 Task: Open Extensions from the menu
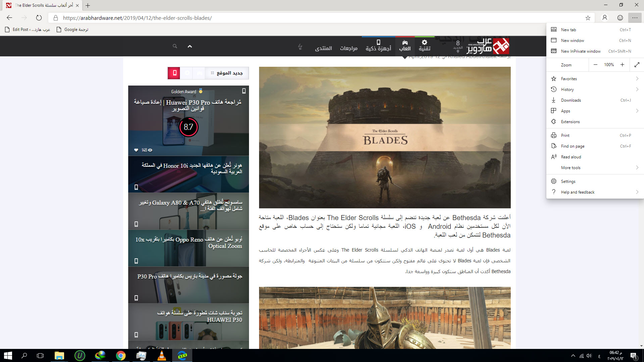(595, 121)
